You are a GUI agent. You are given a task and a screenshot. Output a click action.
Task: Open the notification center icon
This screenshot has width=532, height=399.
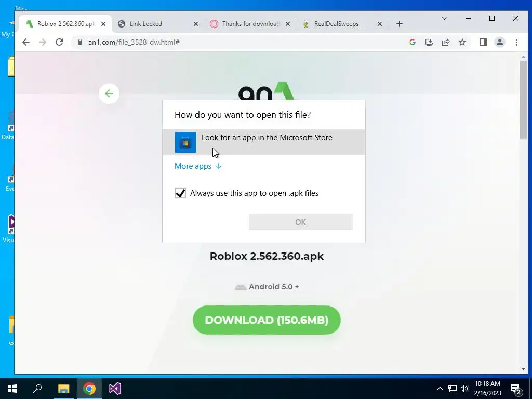coord(516,389)
